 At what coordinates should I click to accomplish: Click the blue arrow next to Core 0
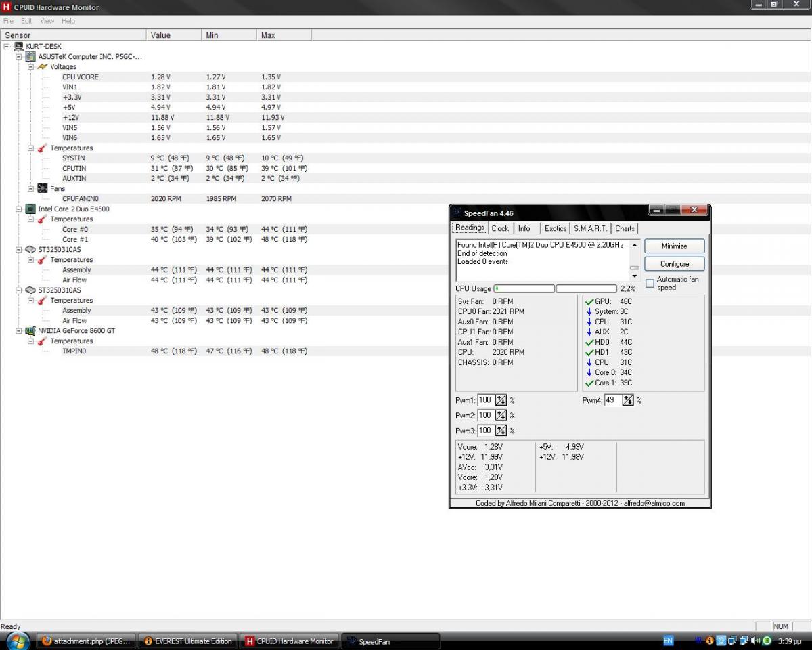coord(589,372)
